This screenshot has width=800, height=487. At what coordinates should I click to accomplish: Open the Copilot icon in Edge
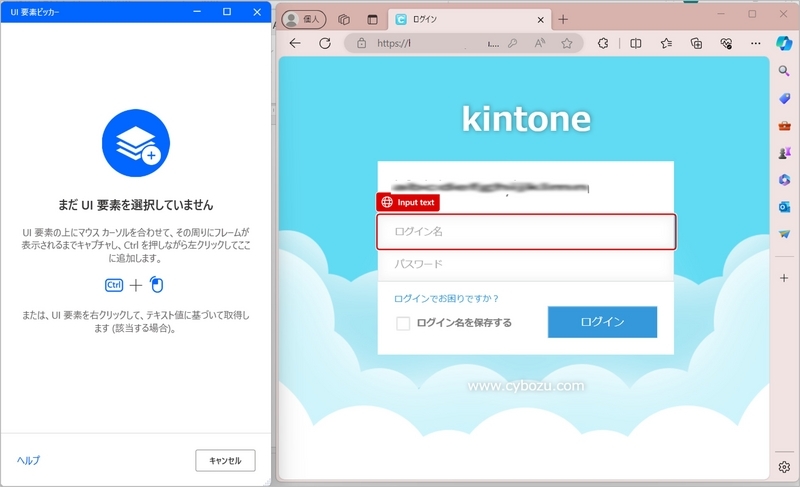[784, 43]
